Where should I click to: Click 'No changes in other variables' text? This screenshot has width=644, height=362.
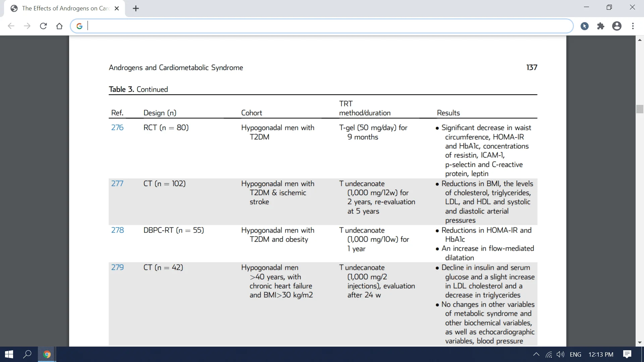(488, 304)
